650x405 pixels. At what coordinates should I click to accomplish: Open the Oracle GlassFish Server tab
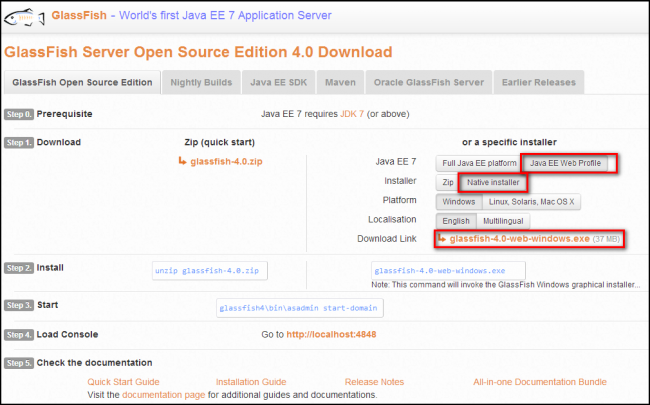pos(429,82)
